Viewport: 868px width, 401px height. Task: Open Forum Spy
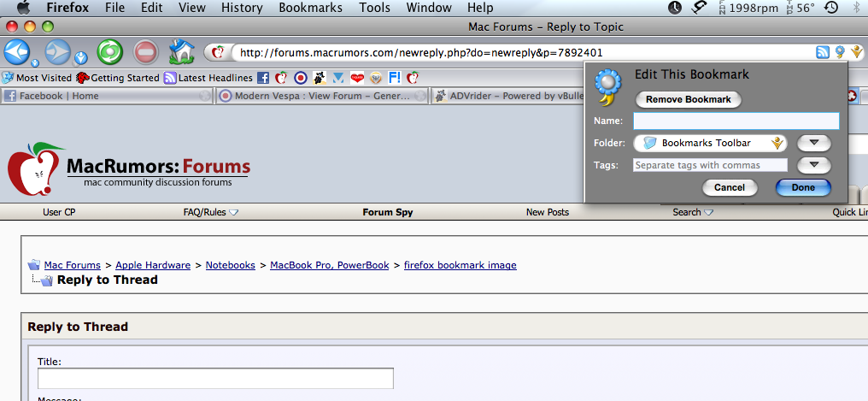(388, 212)
